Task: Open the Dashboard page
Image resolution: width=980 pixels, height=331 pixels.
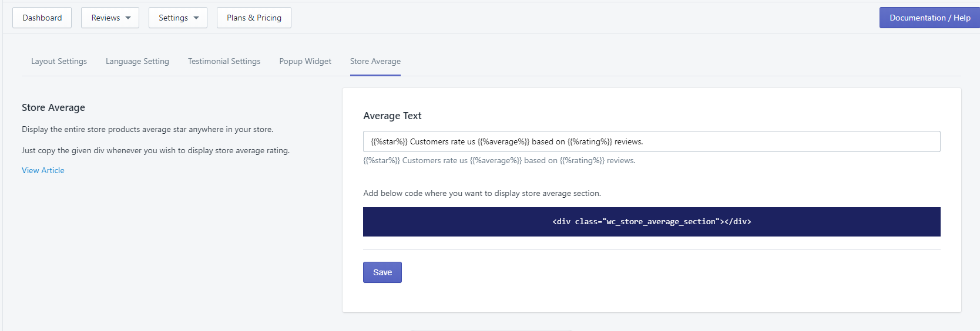Action: [x=42, y=18]
